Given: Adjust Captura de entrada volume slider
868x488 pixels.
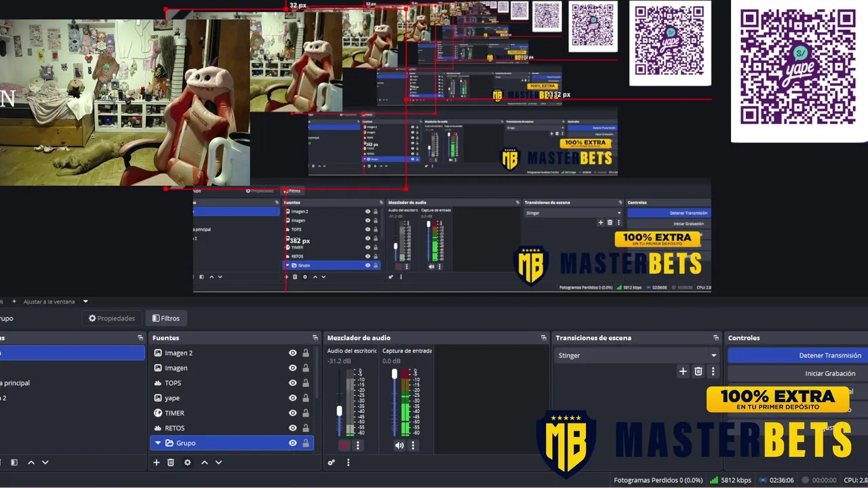Looking at the screenshot, I should point(395,373).
